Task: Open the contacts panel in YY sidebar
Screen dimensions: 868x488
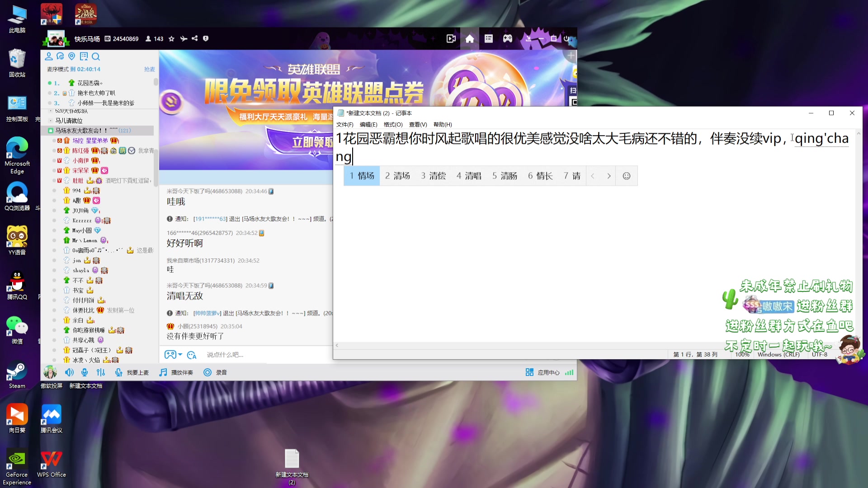Action: point(49,56)
